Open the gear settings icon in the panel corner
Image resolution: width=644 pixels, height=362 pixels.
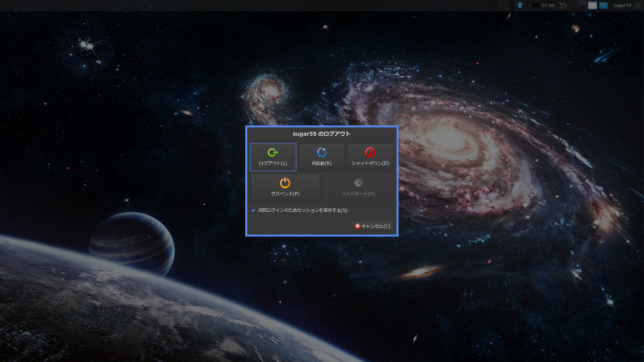pyautogui.click(x=639, y=5)
